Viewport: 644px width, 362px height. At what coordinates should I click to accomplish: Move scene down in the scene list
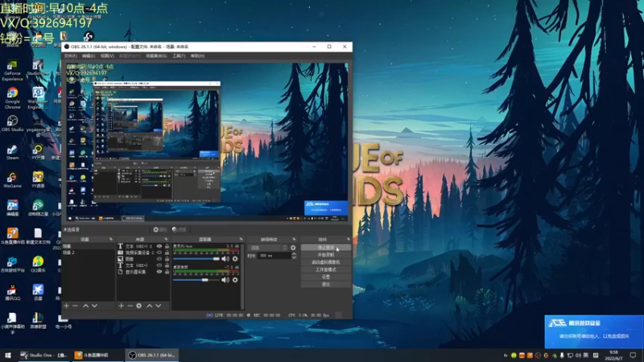[94, 306]
